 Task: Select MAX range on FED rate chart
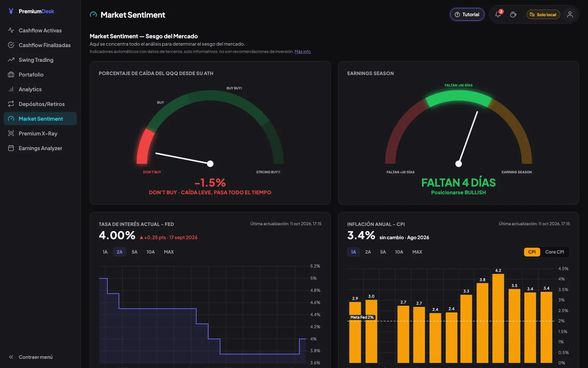[169, 252]
